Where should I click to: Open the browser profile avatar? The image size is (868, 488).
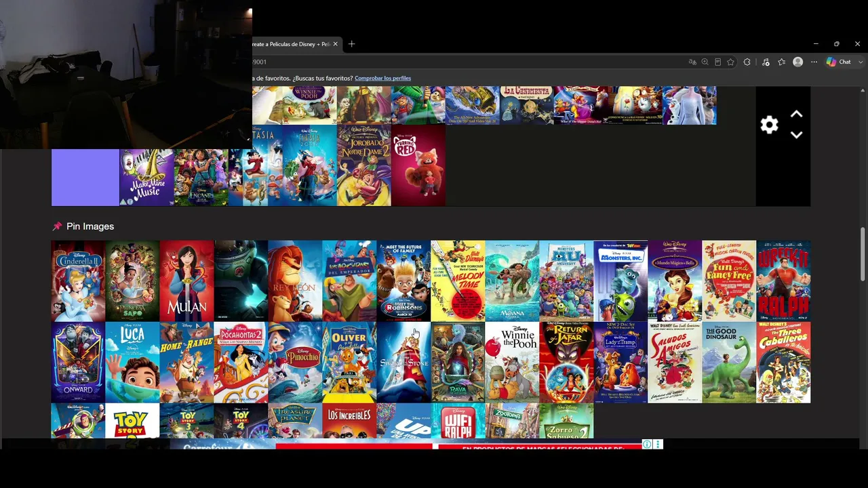click(798, 62)
